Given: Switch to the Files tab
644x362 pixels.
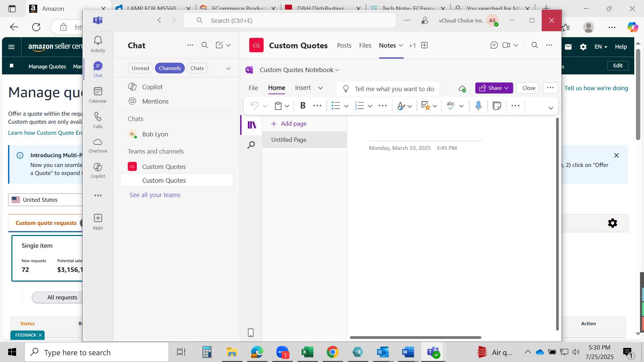Looking at the screenshot, I should pos(365,45).
